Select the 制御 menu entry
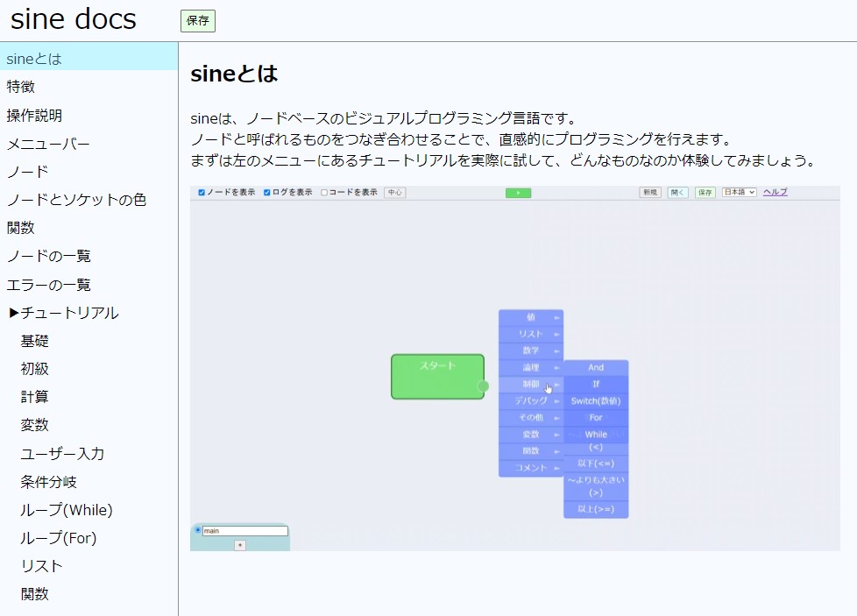The height and width of the screenshot is (616, 857). (531, 385)
